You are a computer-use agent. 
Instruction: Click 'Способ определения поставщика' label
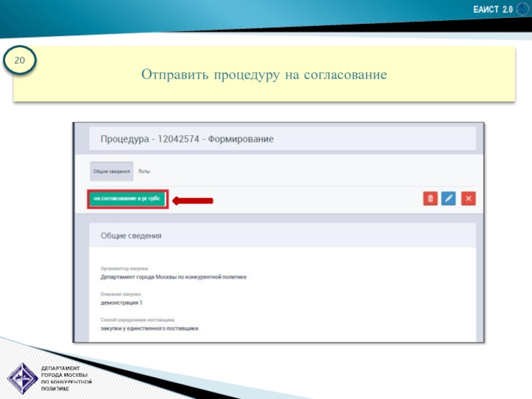click(138, 320)
